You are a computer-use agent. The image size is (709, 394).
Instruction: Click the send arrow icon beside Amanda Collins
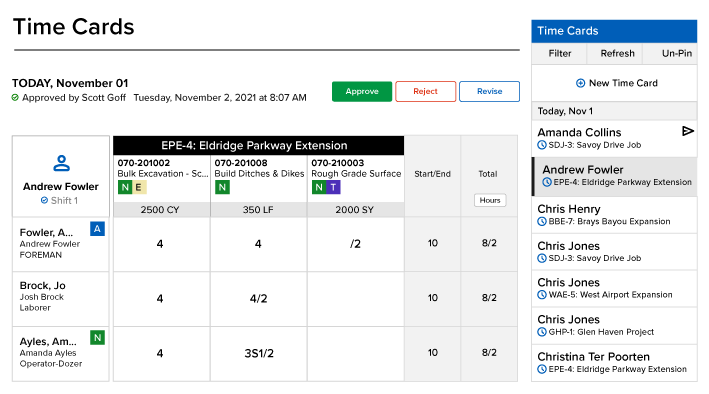tap(687, 131)
